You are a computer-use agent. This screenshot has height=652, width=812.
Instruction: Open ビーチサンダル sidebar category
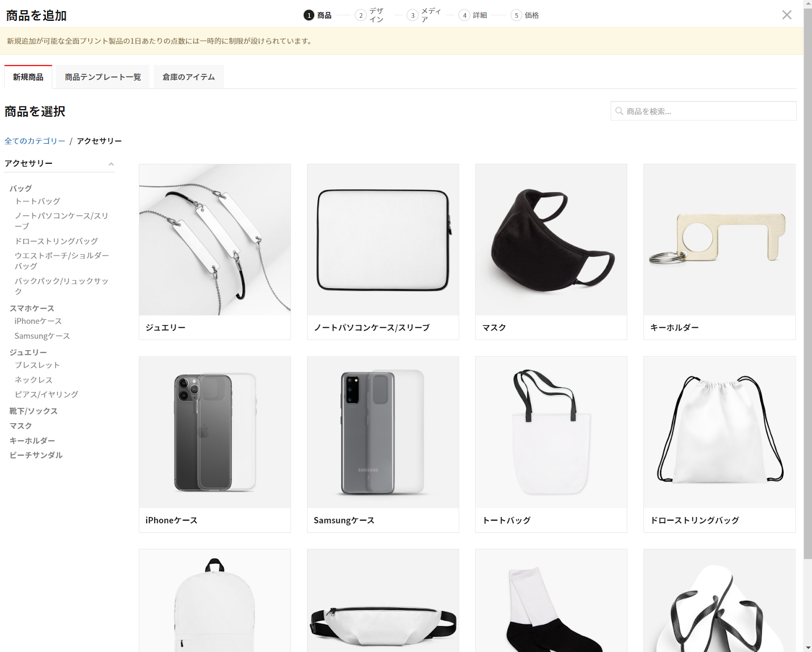(x=36, y=455)
